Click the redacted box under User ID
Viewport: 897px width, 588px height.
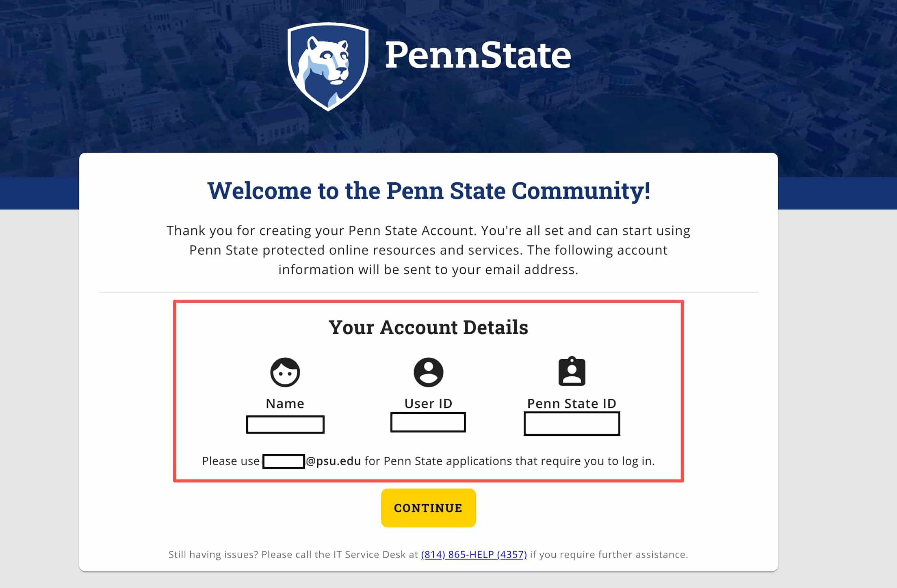click(428, 422)
